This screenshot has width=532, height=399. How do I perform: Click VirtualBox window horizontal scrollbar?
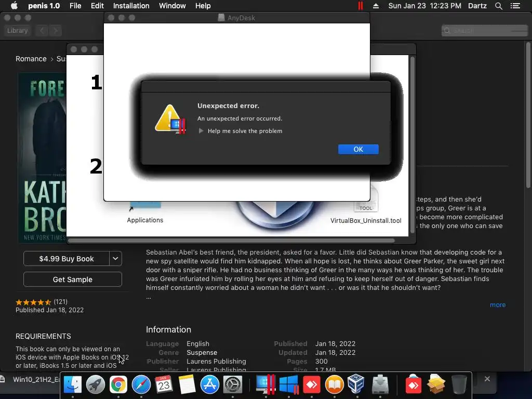click(x=232, y=241)
